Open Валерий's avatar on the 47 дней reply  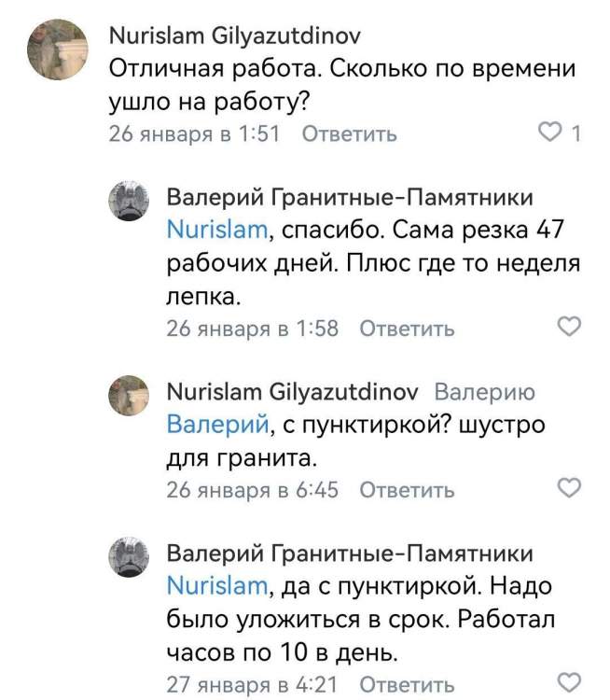pos(132,201)
